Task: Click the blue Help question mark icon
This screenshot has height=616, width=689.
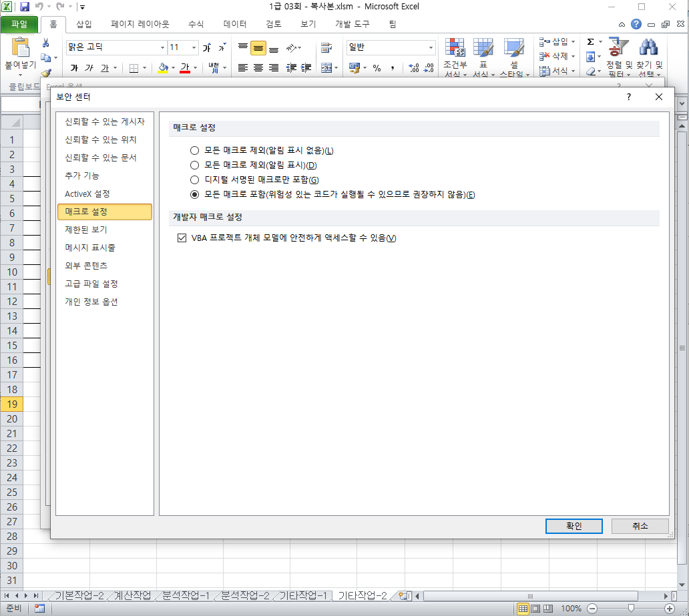Action: point(636,24)
